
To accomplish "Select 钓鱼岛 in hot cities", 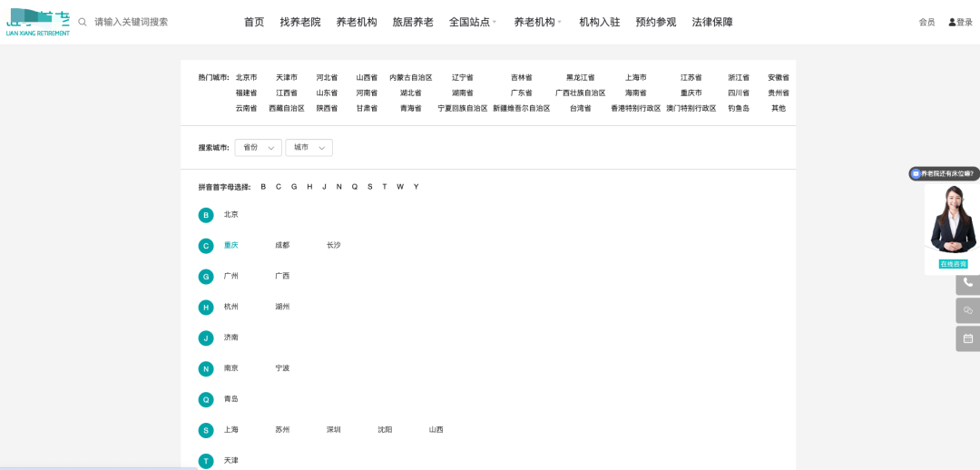I will click(x=739, y=108).
